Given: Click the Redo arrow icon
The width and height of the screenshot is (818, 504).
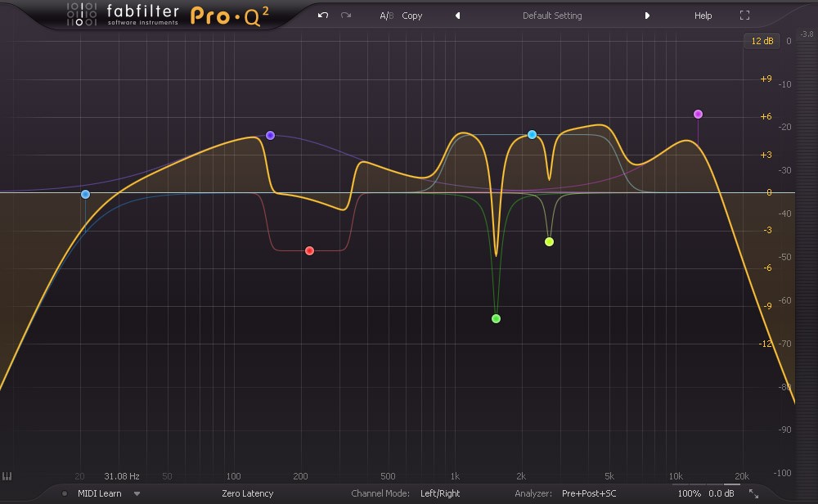Looking at the screenshot, I should 346,15.
